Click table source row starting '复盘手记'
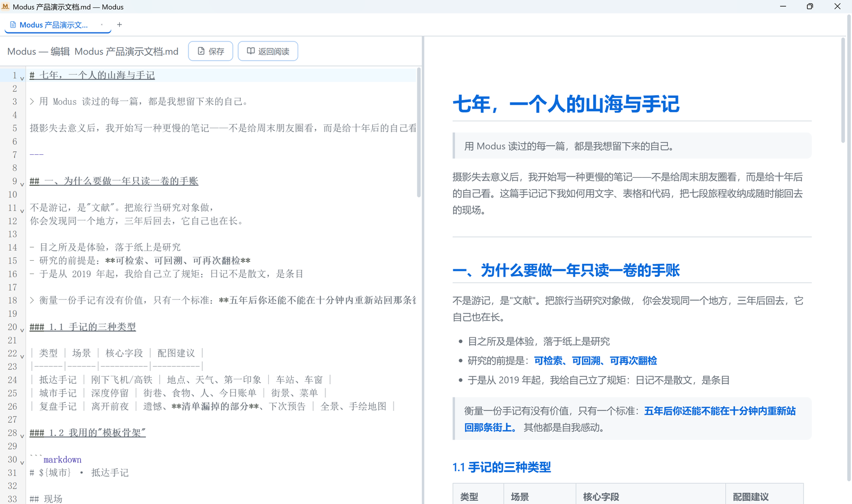This screenshot has width=852, height=504. click(212, 406)
